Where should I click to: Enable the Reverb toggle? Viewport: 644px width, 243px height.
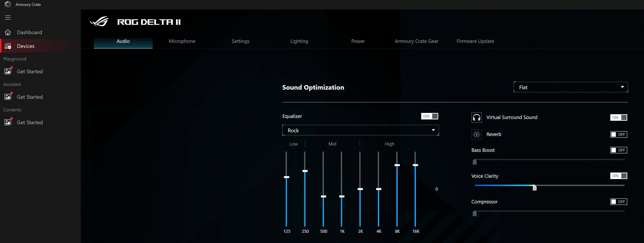(618, 134)
